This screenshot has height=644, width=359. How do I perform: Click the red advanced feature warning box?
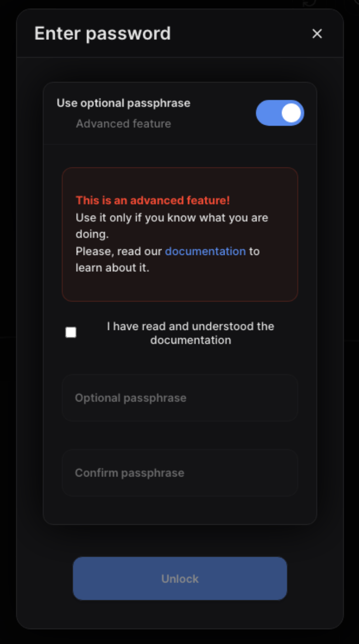point(179,234)
